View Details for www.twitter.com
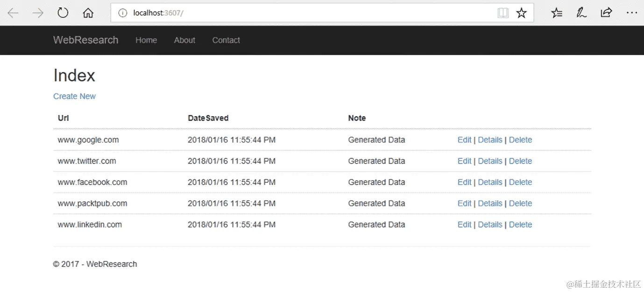The height and width of the screenshot is (292, 644). pyautogui.click(x=490, y=161)
